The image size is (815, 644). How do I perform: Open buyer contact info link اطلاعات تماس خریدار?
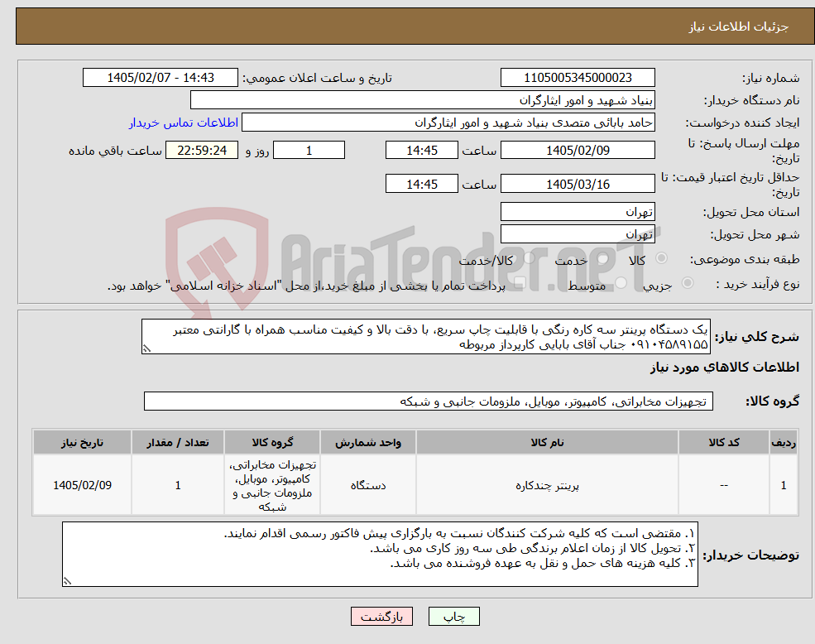tap(184, 123)
